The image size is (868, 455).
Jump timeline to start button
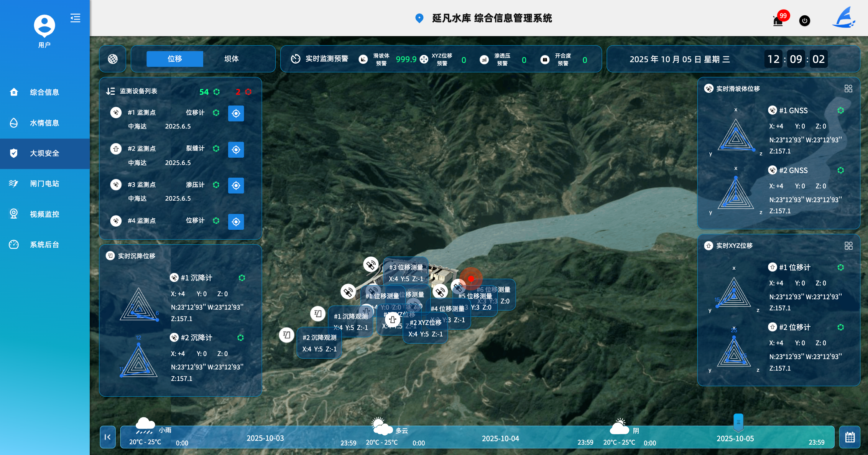tap(108, 437)
